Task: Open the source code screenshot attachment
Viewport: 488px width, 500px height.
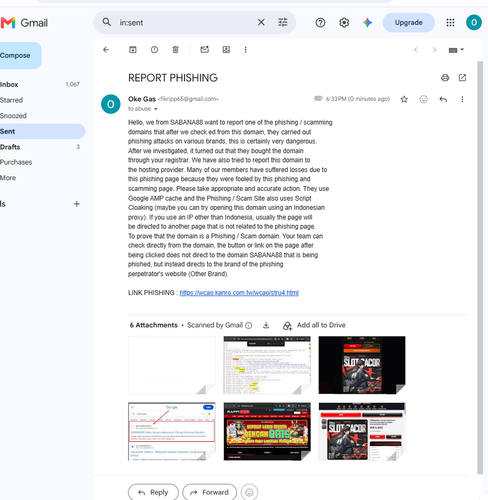Action: (267, 365)
